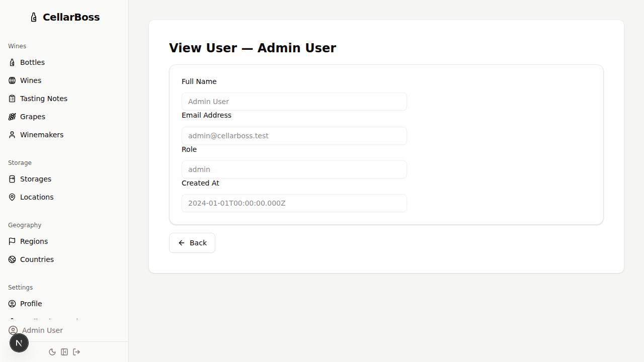Viewport: 644px width, 362px height.
Task: Click the Created At timestamp field
Action: tap(294, 203)
